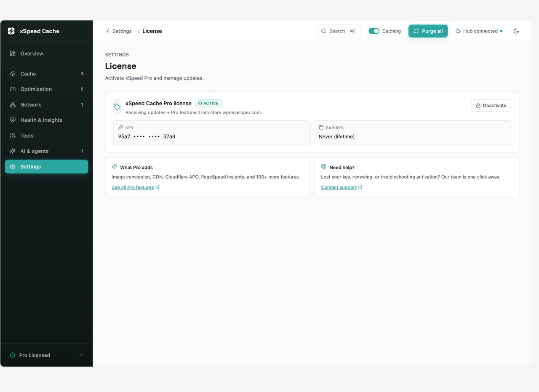Click the Deactivate button
The image size is (539, 392).
click(x=491, y=106)
